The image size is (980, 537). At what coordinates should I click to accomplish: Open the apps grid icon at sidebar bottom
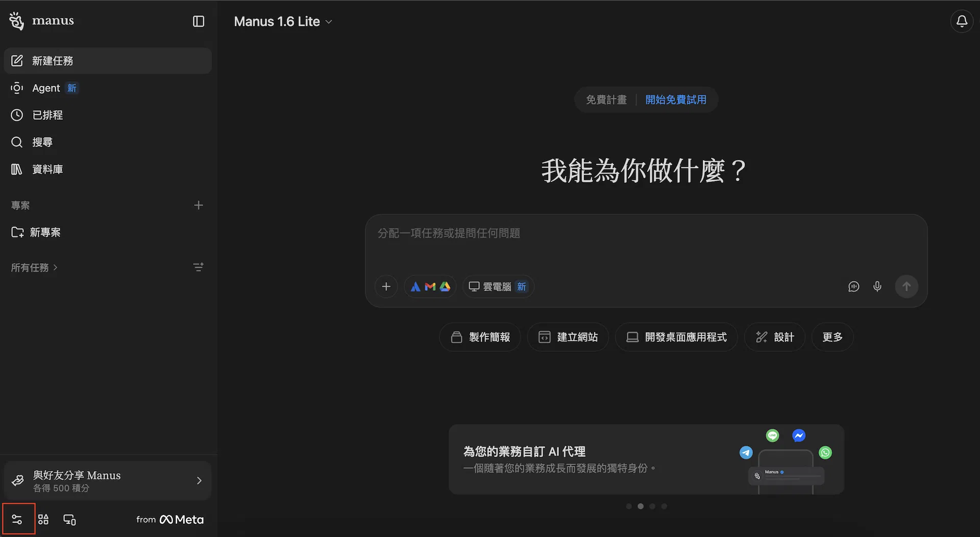click(43, 520)
